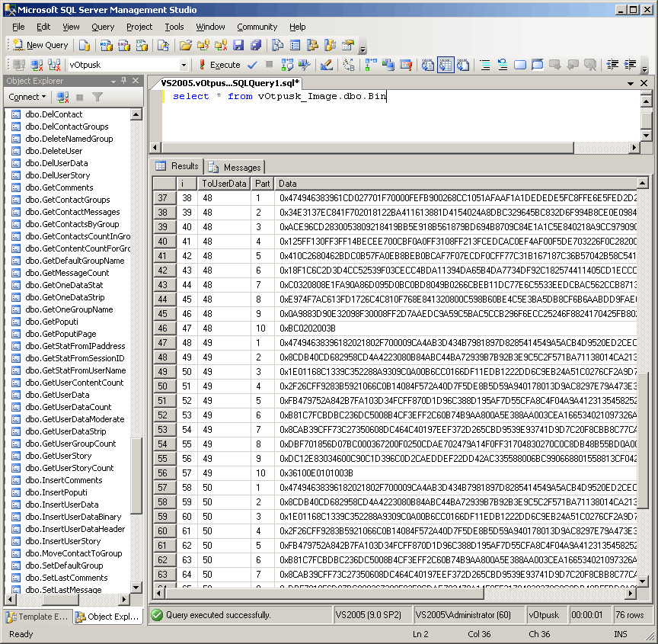This screenshot has height=644, width=658.
Task: Click the Part column header
Action: coord(262,184)
